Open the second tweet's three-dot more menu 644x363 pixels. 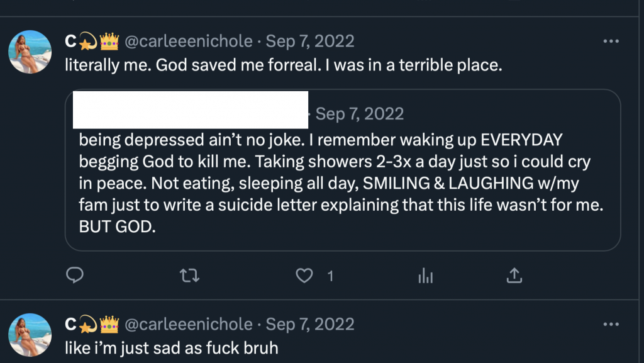611,325
